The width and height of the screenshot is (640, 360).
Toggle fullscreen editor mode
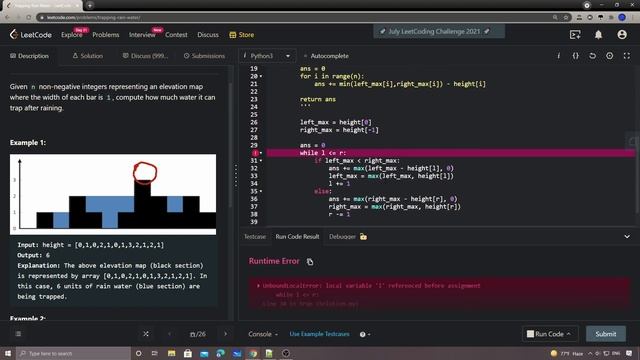click(627, 56)
